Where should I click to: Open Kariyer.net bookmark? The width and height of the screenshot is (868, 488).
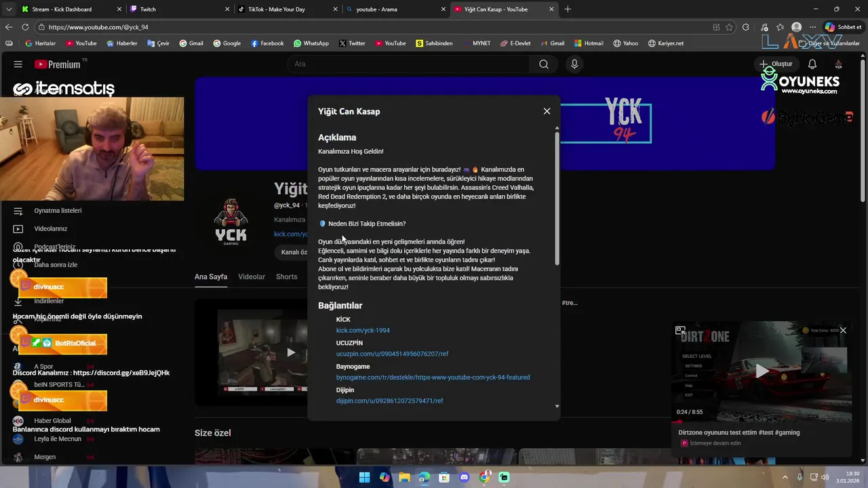(665, 43)
